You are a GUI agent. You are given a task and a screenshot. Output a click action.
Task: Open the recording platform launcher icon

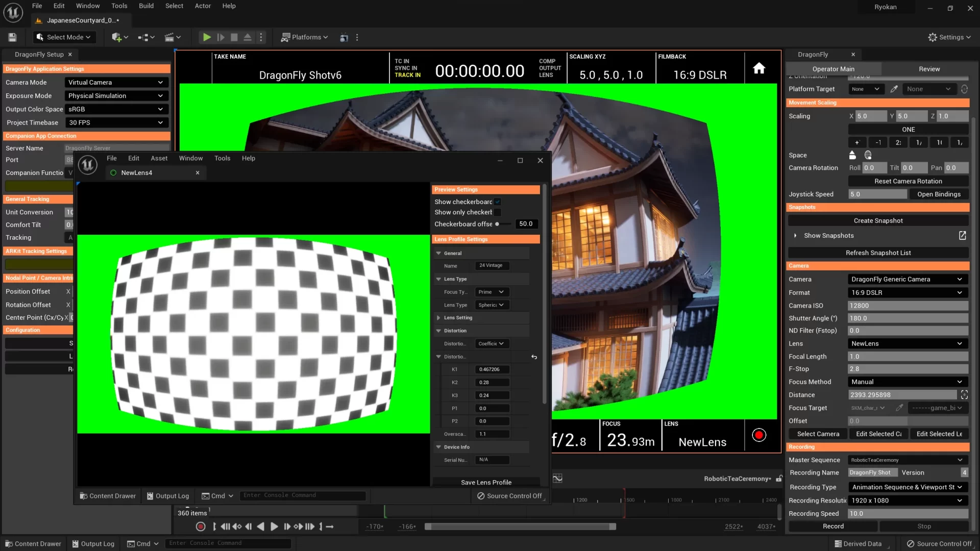click(344, 37)
